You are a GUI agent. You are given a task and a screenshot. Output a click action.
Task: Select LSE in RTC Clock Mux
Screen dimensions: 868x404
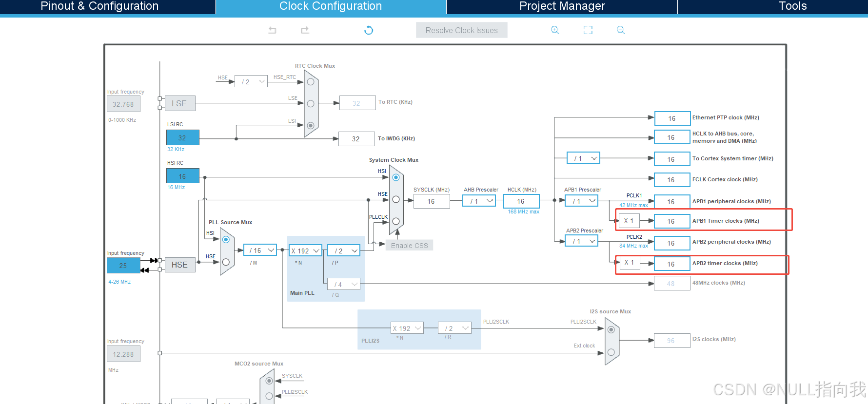pos(311,103)
